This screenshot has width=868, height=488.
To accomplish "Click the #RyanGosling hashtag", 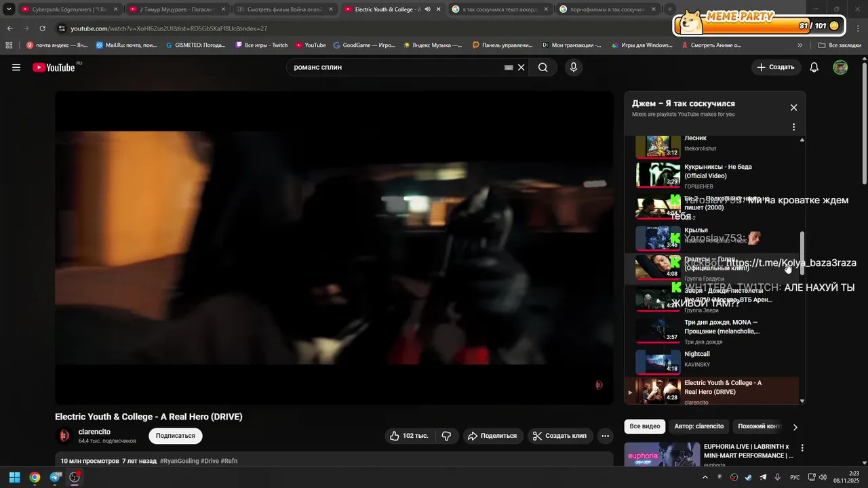I will [179, 461].
